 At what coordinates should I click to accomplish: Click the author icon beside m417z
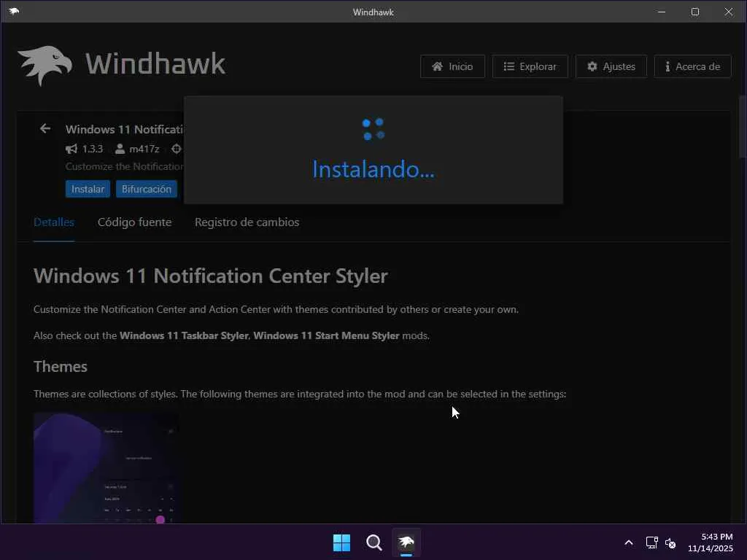click(120, 149)
